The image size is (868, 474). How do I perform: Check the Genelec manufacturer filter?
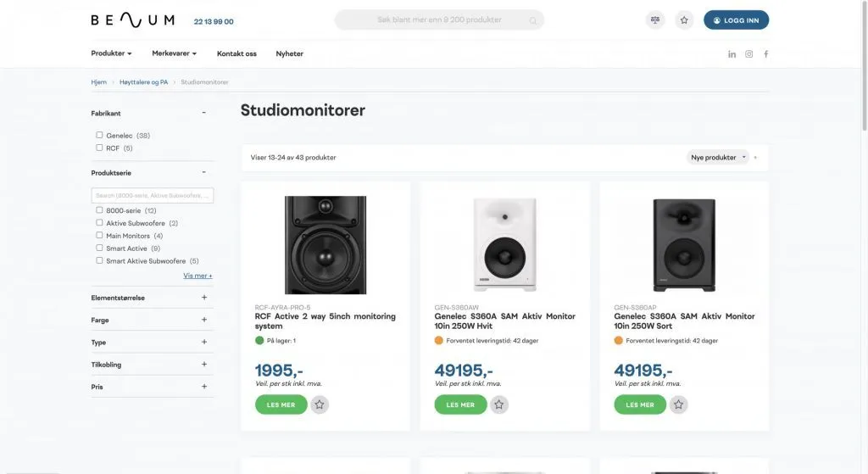[99, 136]
